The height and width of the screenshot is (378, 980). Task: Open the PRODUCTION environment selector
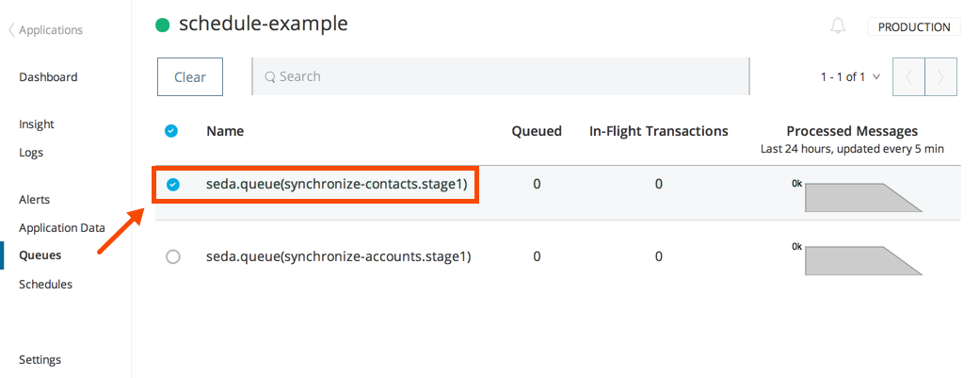tap(913, 27)
